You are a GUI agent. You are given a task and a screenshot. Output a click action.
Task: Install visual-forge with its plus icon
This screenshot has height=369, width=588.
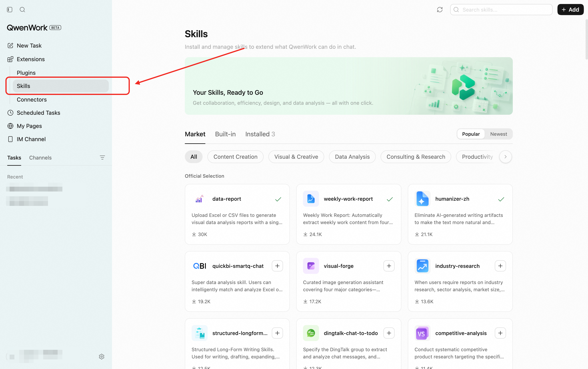click(389, 266)
